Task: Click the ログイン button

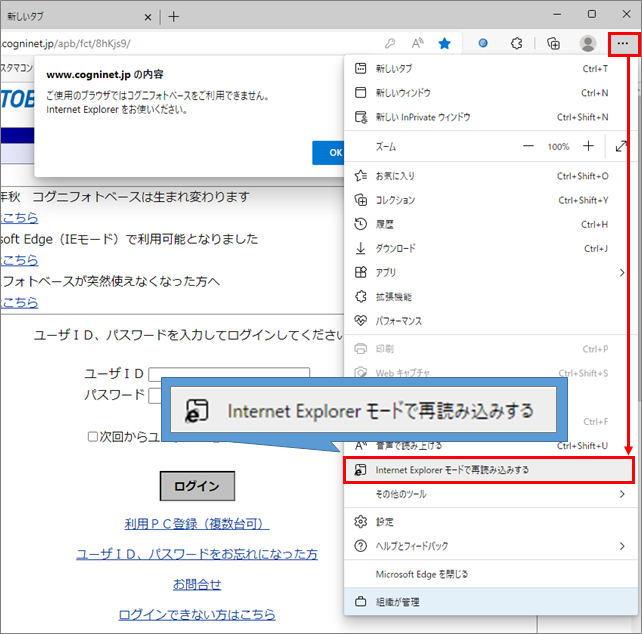Action: click(197, 486)
